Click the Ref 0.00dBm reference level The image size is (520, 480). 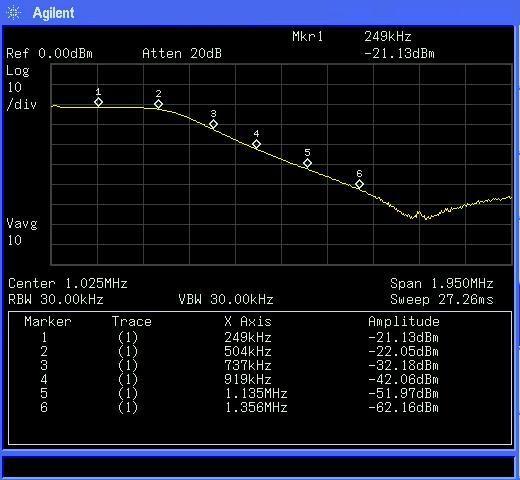pyautogui.click(x=49, y=53)
